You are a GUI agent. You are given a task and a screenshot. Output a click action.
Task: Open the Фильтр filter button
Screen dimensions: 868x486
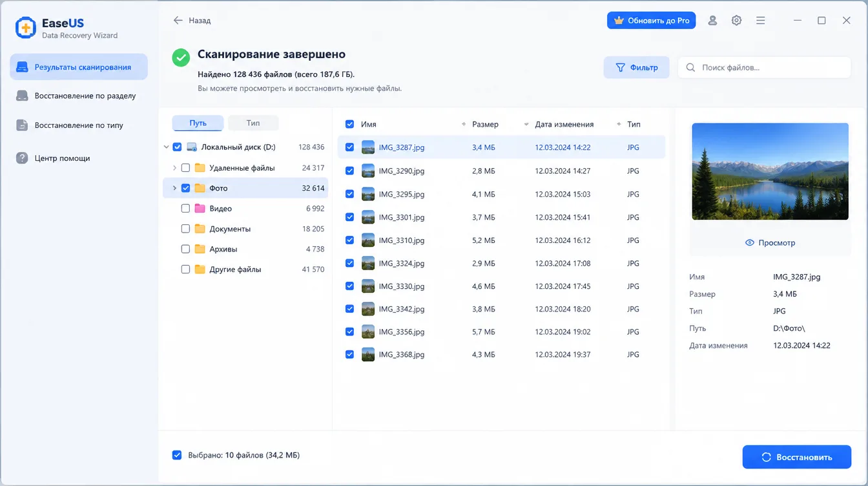tap(636, 67)
